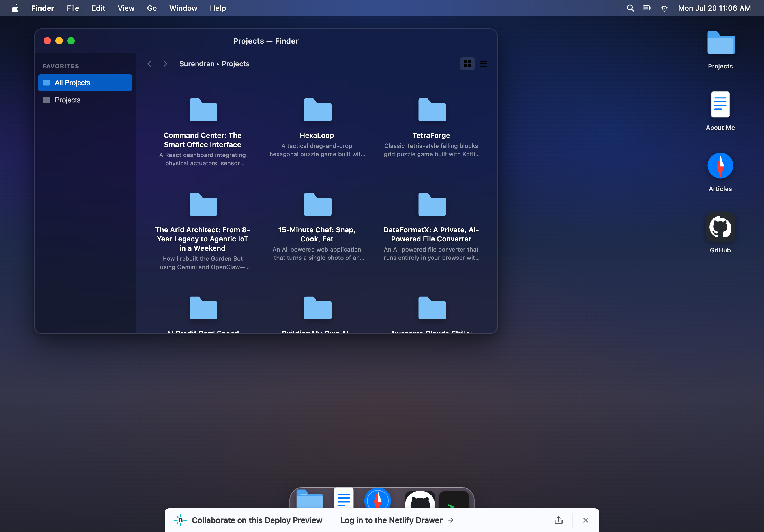Open the TetraForge folder icon
Viewport: 764px width, 532px height.
(432, 110)
